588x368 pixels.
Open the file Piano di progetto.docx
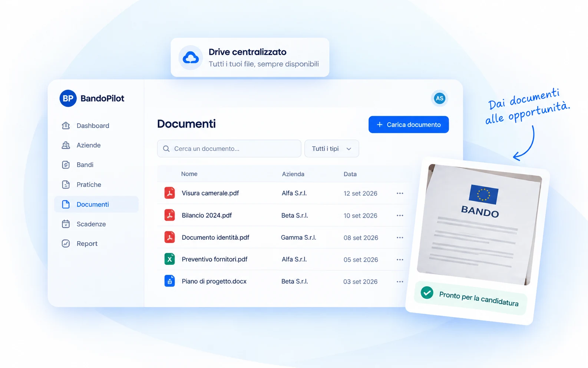coord(214,281)
